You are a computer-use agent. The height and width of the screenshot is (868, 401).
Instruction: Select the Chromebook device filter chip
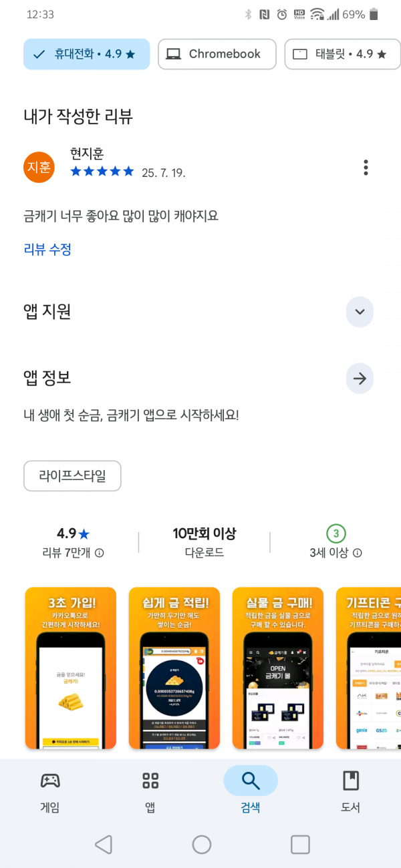(x=217, y=54)
